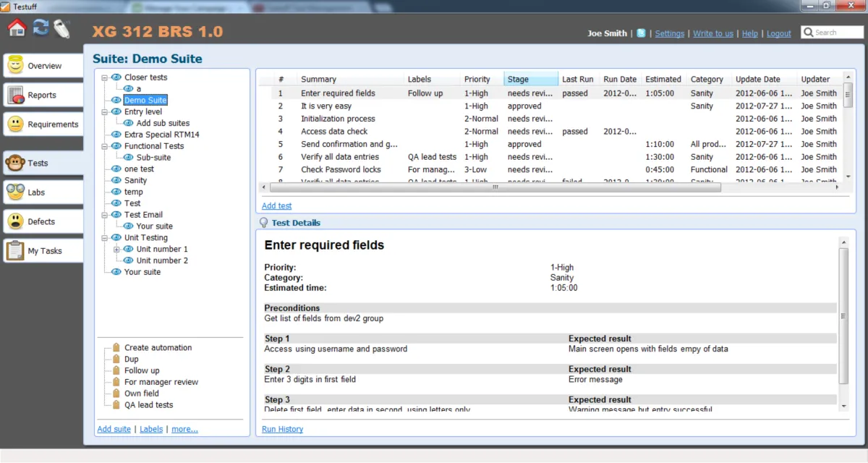Switch to the Overview tab
This screenshot has width=868, height=463.
click(x=42, y=66)
